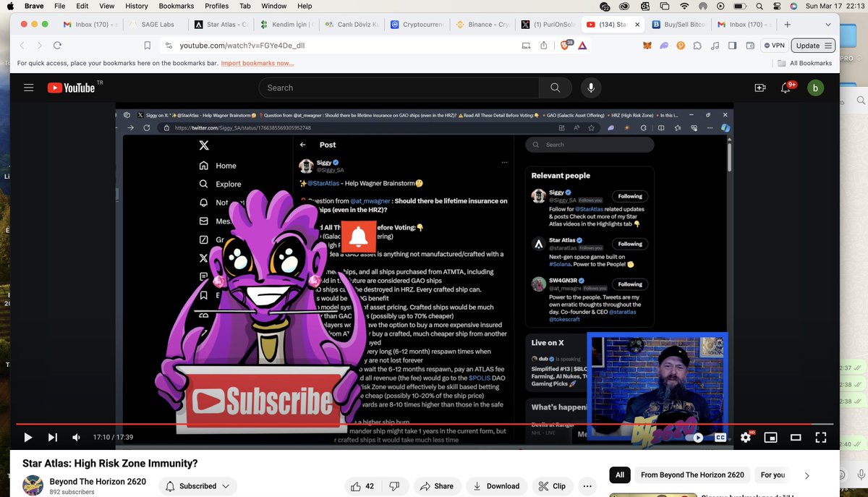Viewport: 868px width, 497px height.
Task: Open macOS Control Center icon
Action: point(775,6)
